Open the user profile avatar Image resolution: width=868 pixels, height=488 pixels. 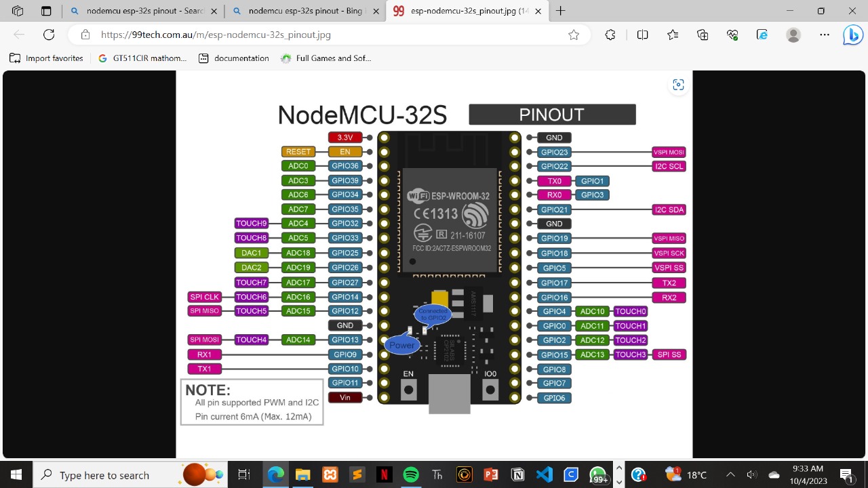click(x=793, y=35)
